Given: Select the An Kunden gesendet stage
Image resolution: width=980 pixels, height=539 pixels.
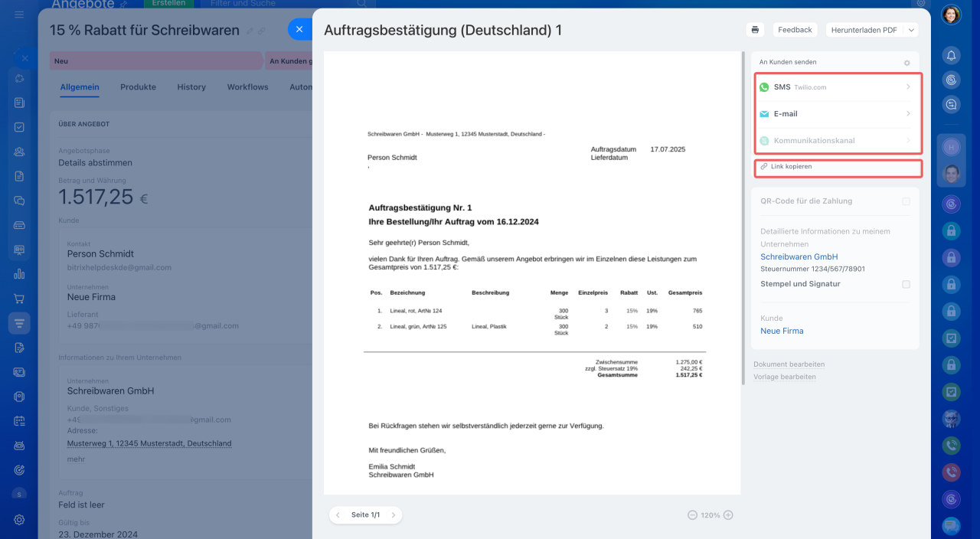Looking at the screenshot, I should tap(289, 61).
